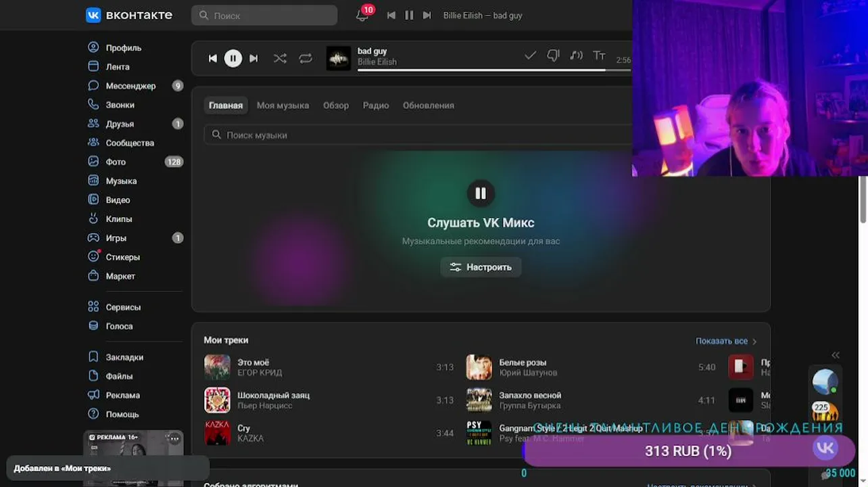The image size is (868, 487).
Task: Open the artist link Пьер Нарцисс
Action: 264,406
